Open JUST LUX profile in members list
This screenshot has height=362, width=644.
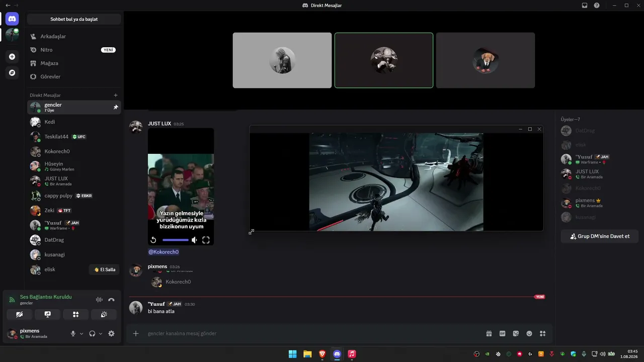click(x=600, y=174)
